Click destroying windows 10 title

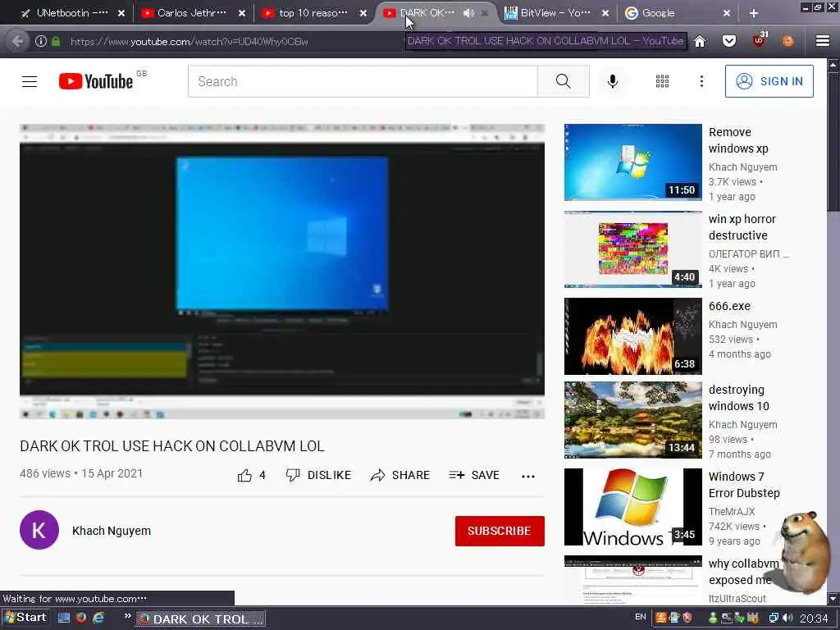click(739, 398)
